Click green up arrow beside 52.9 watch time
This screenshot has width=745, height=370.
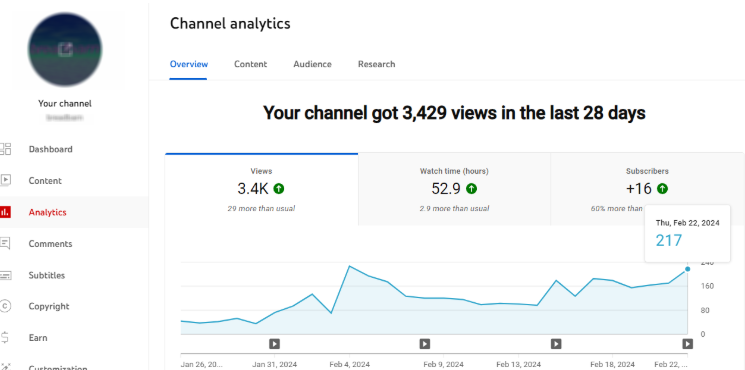471,189
